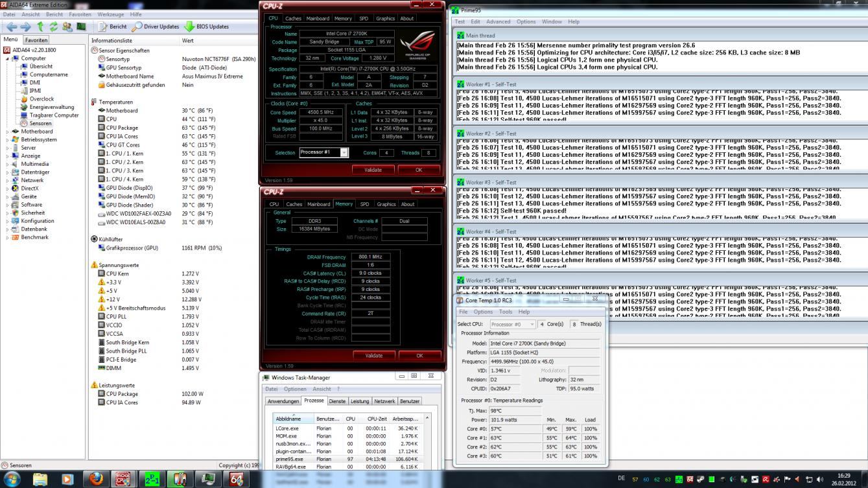Expand the DirectX tree node

coord(7,189)
